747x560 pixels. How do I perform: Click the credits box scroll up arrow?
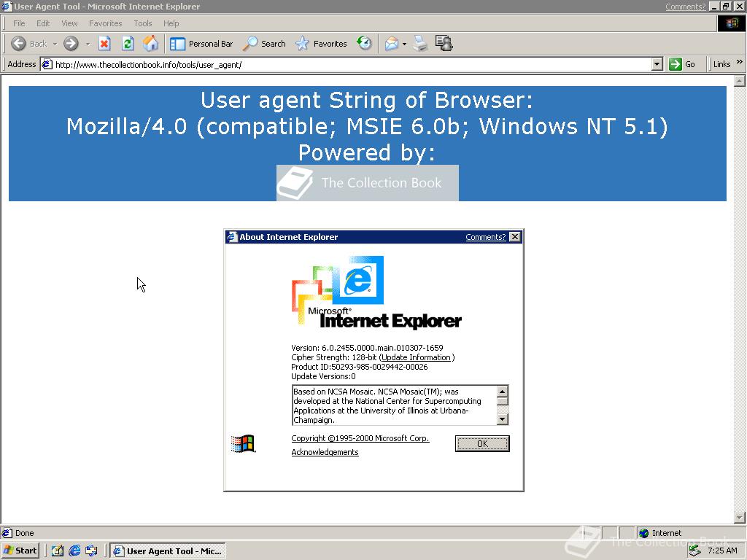pos(502,392)
